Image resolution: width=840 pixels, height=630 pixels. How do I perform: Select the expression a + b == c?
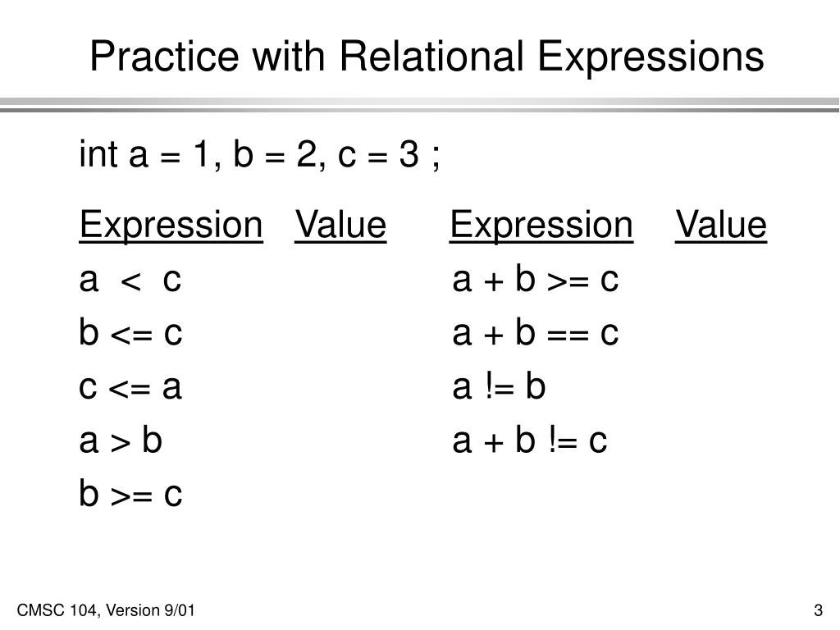point(535,333)
